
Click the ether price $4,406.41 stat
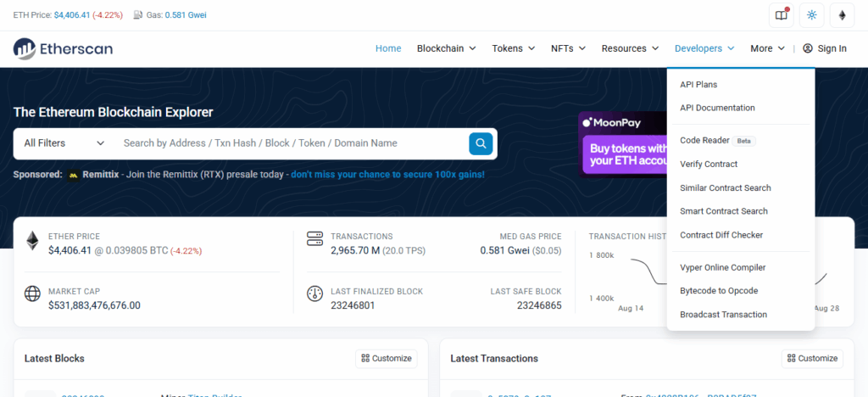[x=70, y=251]
